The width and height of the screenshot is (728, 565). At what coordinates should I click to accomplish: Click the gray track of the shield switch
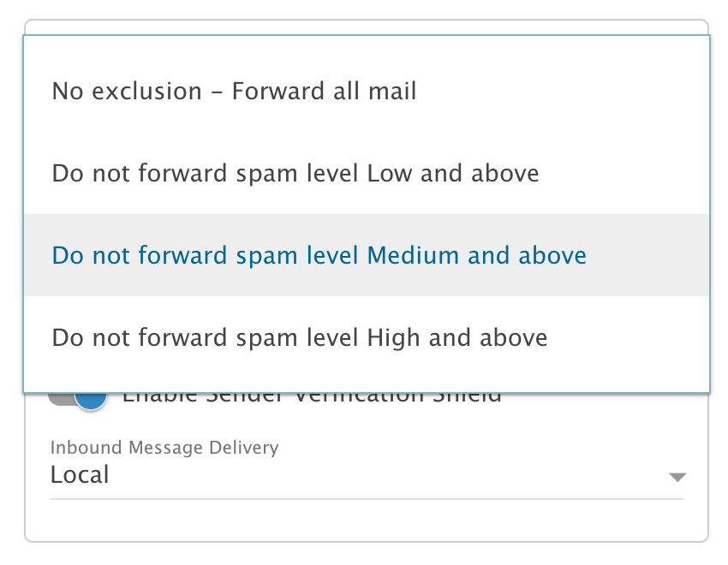(x=60, y=400)
